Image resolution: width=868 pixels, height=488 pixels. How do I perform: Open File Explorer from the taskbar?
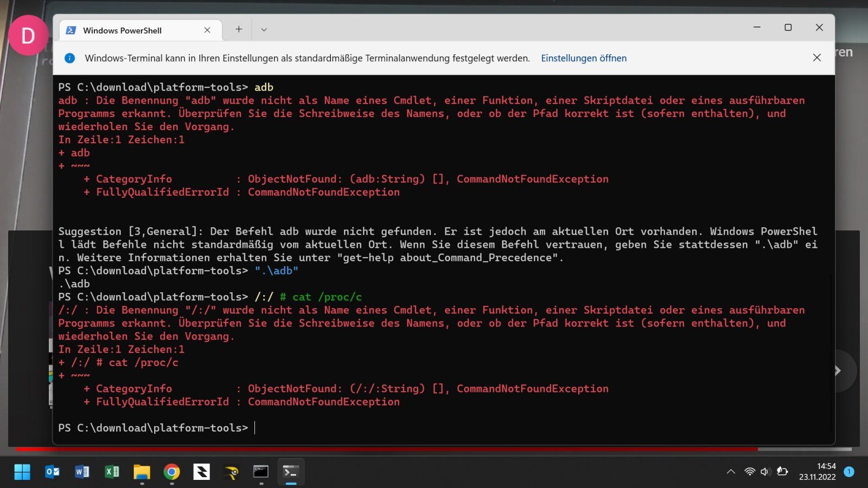pos(142,472)
